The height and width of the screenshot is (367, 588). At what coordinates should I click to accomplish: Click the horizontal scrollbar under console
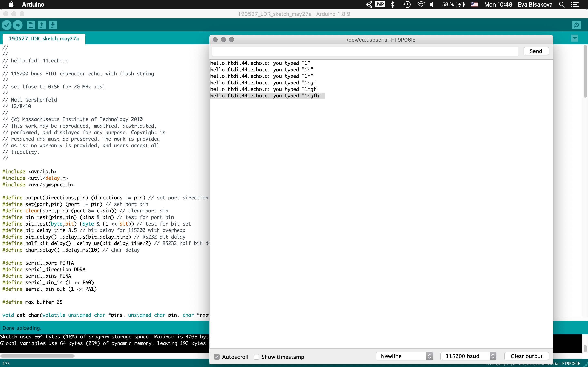tap(38, 356)
